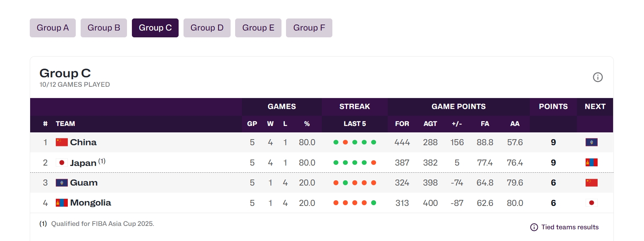This screenshot has width=644, height=241.
Task: Click Japan's footnote (1) superscript
Action: click(102, 161)
